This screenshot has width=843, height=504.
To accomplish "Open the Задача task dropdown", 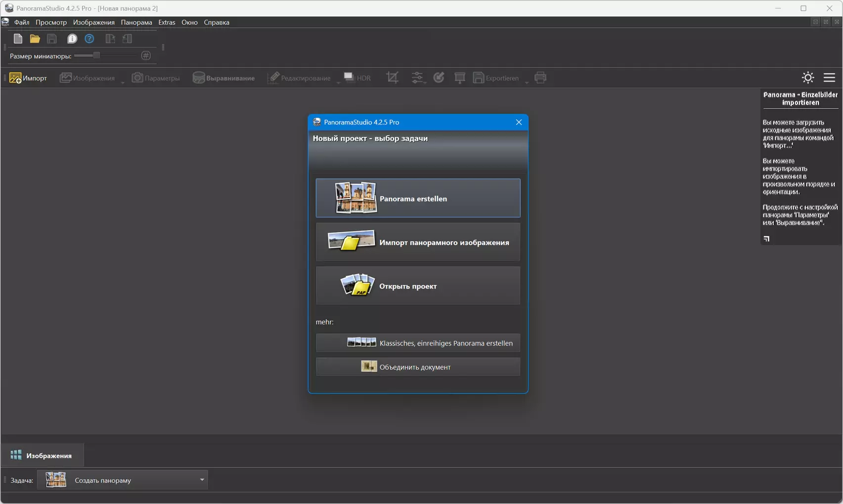I will click(x=123, y=480).
